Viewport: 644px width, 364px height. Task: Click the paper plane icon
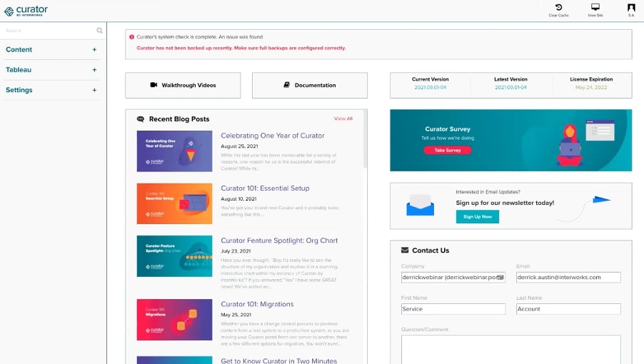pyautogui.click(x=601, y=200)
